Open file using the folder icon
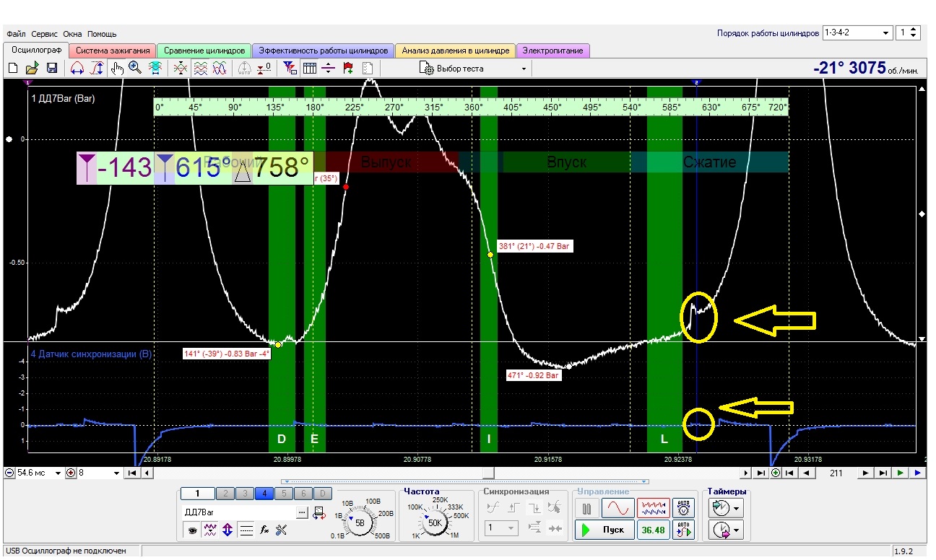 (x=32, y=69)
